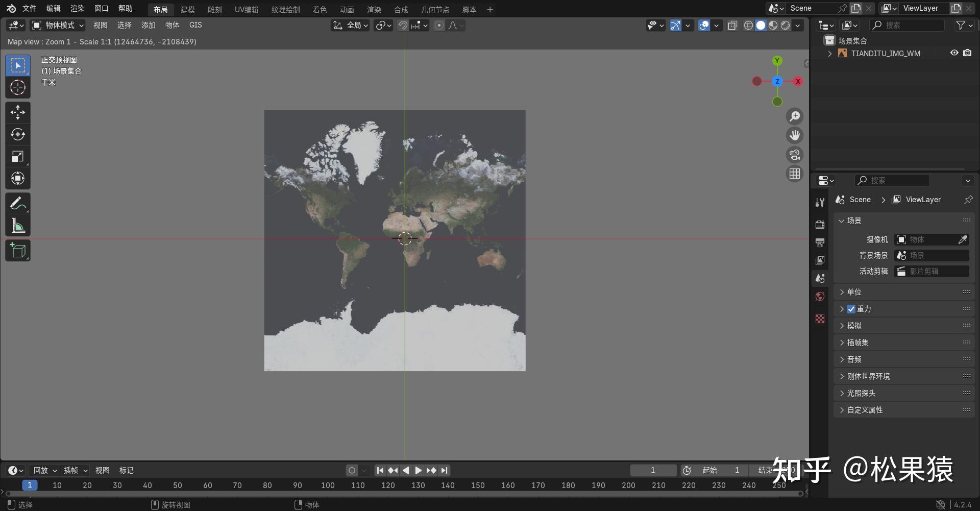Select the Annotate tool

18,203
